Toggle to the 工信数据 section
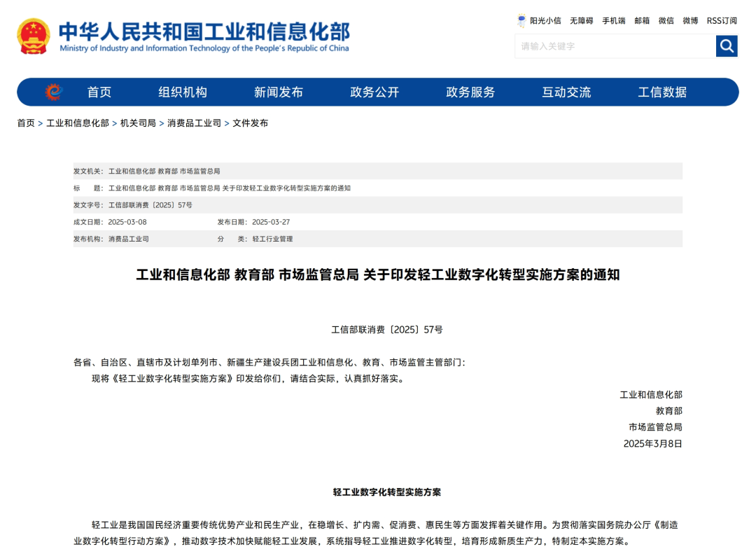The image size is (756, 549). (664, 92)
